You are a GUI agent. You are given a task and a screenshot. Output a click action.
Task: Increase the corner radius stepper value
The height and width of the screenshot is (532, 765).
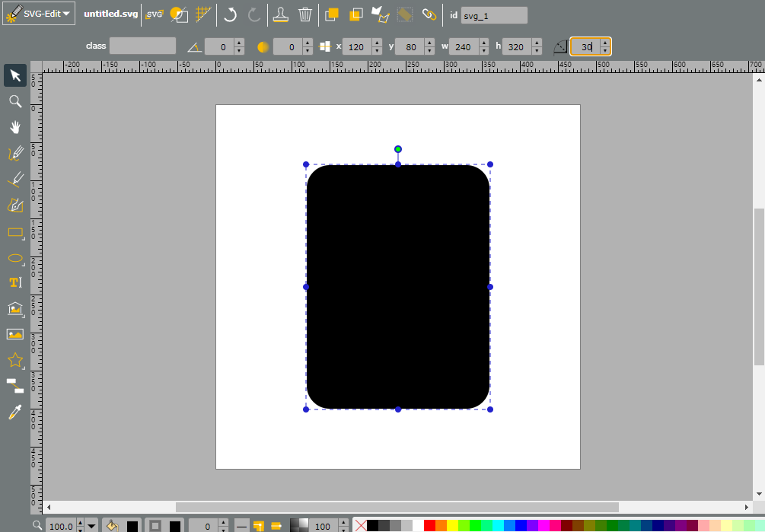[x=605, y=43]
